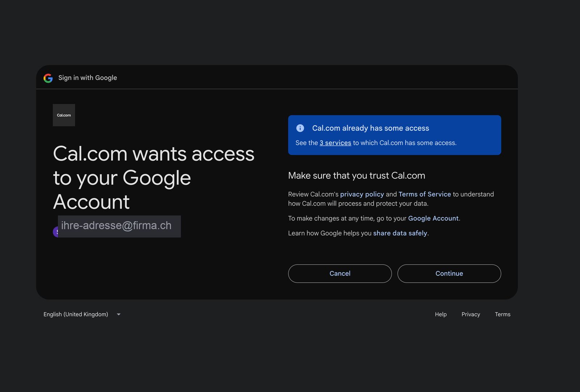Open the English (United Kingdom) language dropdown
The height and width of the screenshot is (392, 580).
pyautogui.click(x=82, y=314)
